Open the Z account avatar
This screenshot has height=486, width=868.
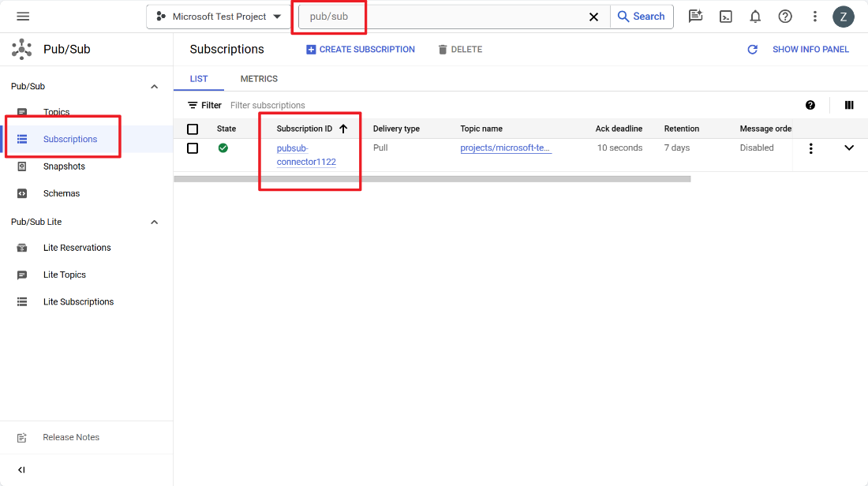click(843, 17)
